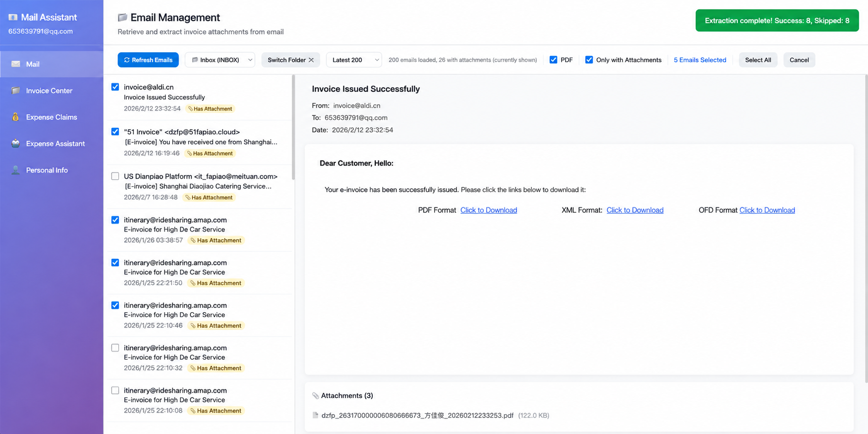Expand the Latest 200 dropdown
868x434 pixels.
(x=354, y=60)
